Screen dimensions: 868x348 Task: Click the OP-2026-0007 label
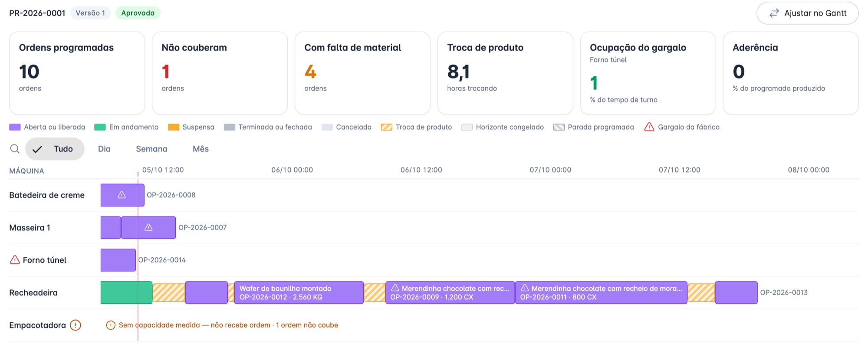click(x=203, y=227)
